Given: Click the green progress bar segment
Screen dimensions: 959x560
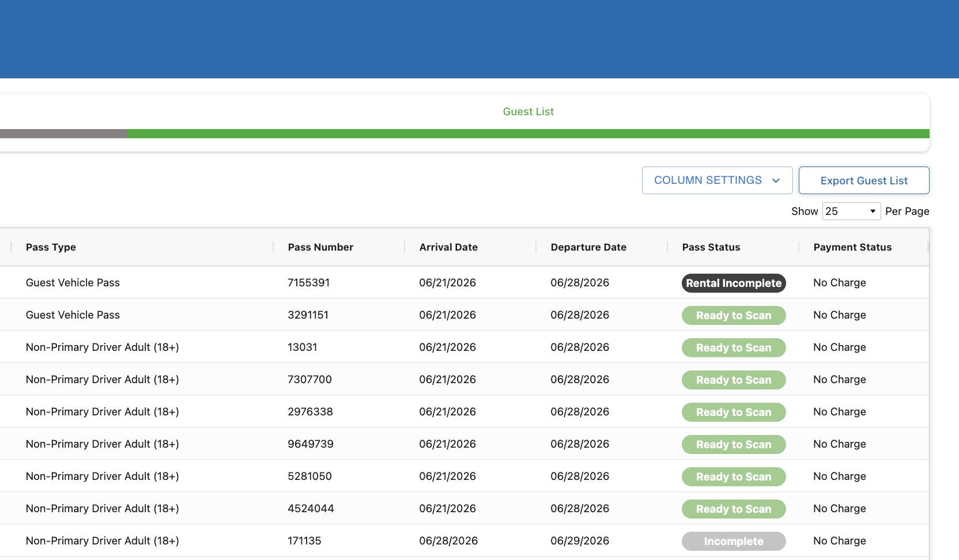Looking at the screenshot, I should 528,134.
